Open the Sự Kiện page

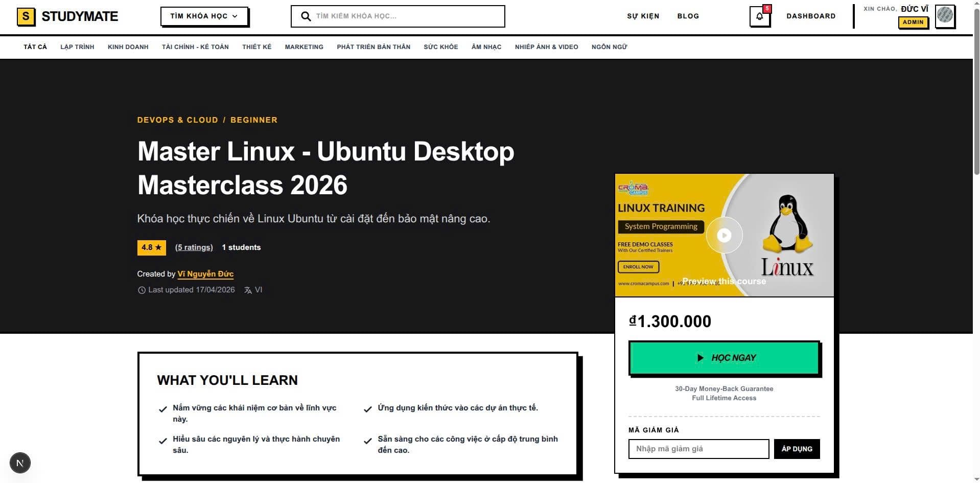click(x=643, y=16)
